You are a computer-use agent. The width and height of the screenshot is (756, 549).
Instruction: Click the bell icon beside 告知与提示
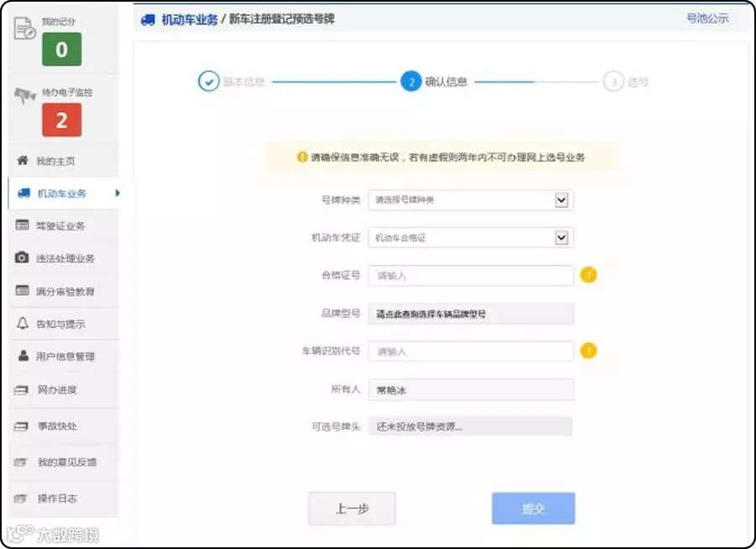click(23, 323)
